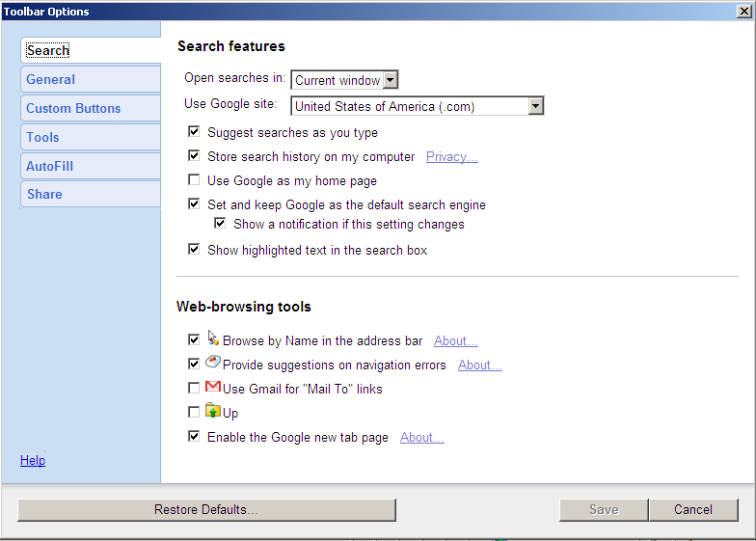Click the Gmail envelope icon

click(x=213, y=387)
